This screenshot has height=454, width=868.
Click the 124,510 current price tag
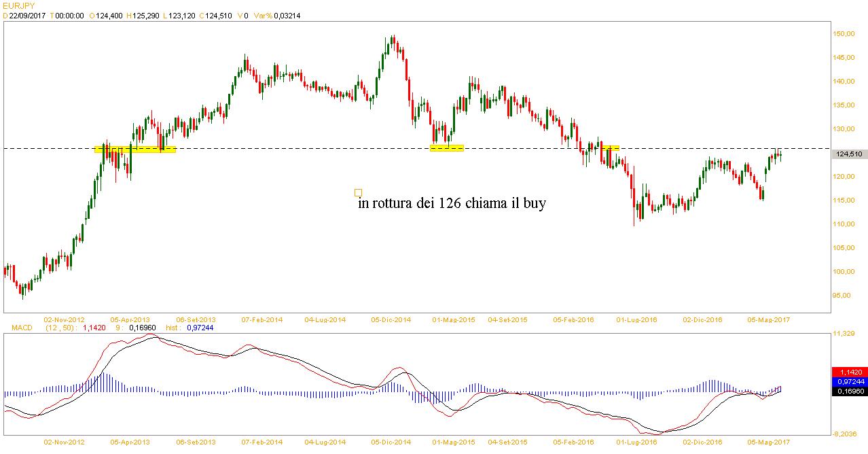[x=849, y=154]
